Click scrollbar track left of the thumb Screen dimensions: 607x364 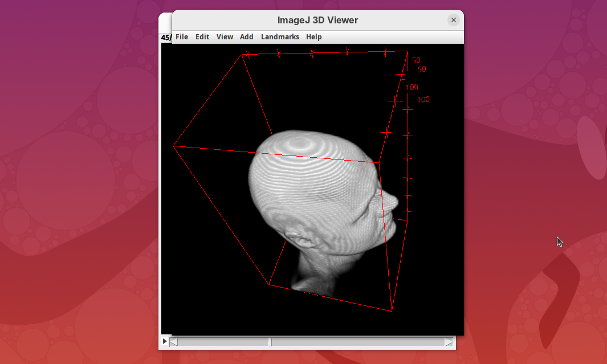pyautogui.click(x=222, y=342)
